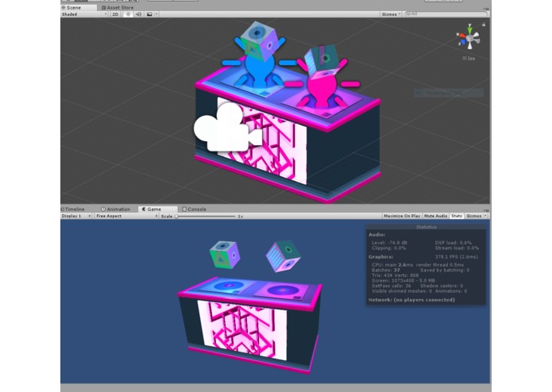The height and width of the screenshot is (392, 552).
Task: Click the green Y axis gizmo cone
Action: click(469, 30)
